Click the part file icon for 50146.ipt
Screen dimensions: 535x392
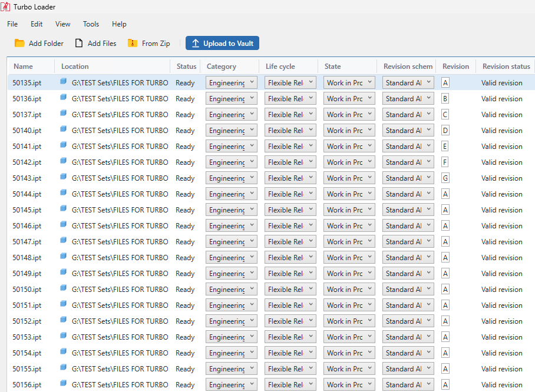click(63, 224)
